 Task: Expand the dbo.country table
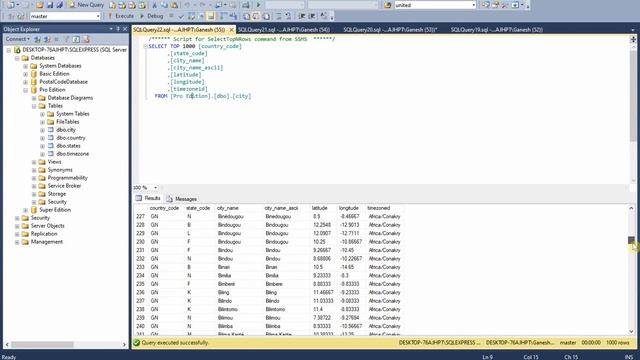point(42,138)
